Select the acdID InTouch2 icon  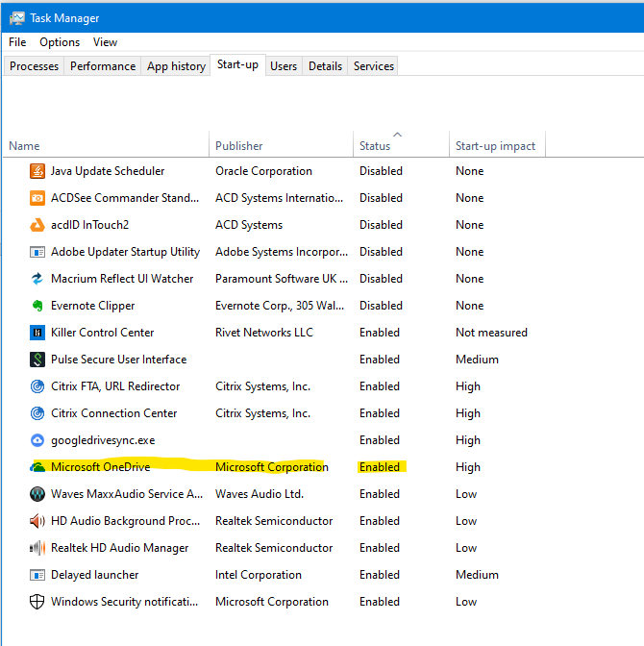coord(37,225)
